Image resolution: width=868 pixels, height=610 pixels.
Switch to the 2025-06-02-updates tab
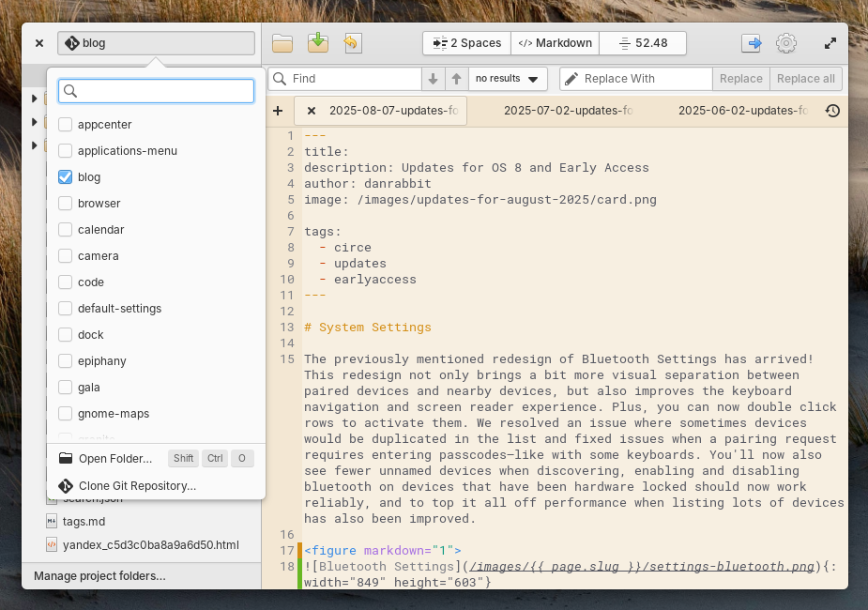coord(743,111)
